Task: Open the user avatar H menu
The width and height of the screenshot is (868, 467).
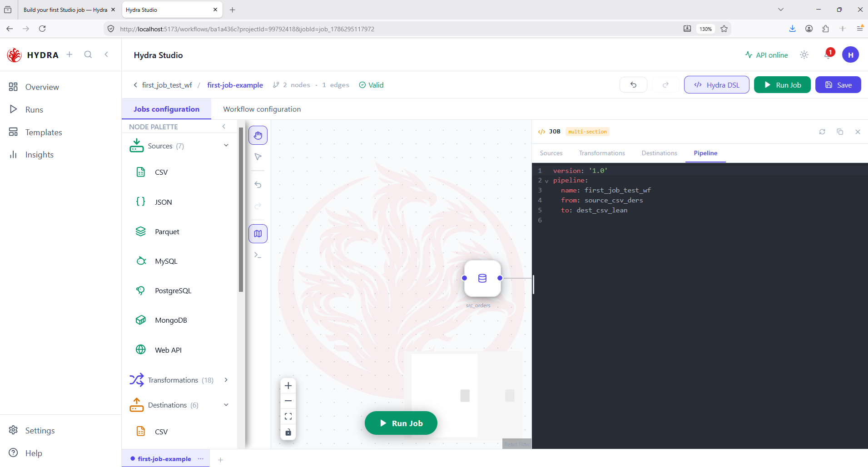Action: point(850,55)
